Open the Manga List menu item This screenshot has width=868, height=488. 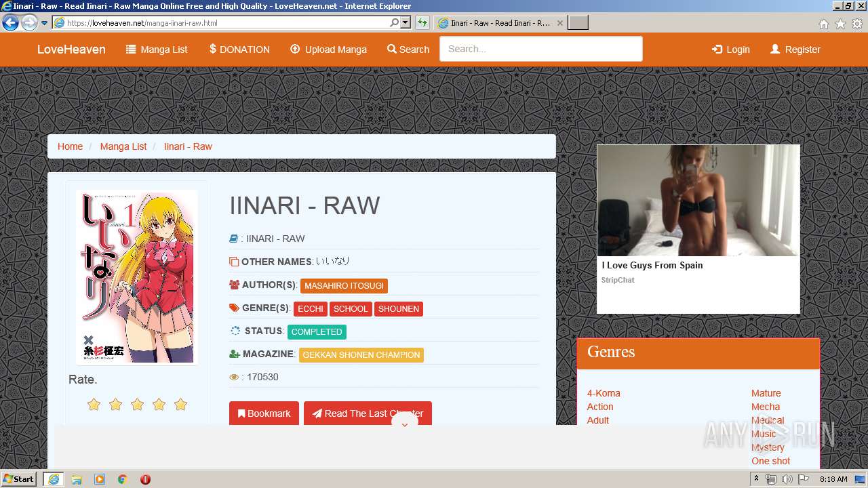point(157,49)
